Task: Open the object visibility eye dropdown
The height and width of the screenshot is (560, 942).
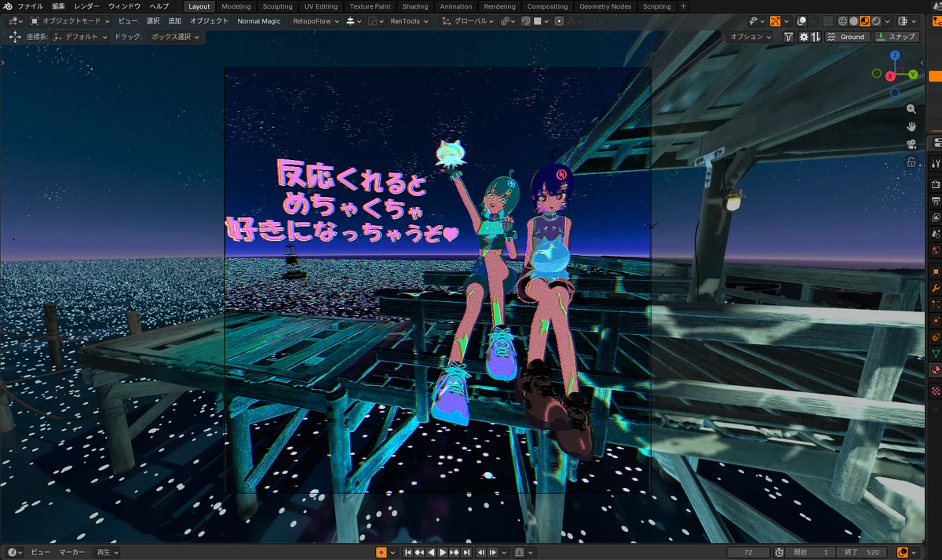Action: coord(755,21)
